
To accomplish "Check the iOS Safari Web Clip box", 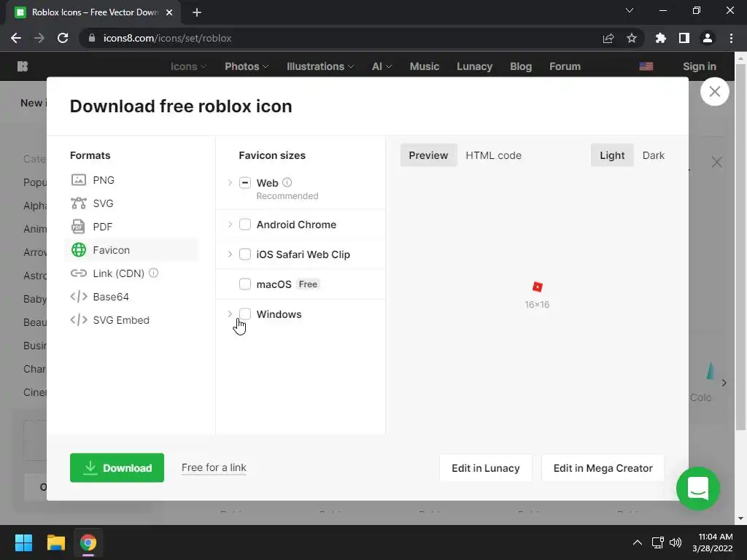I will pyautogui.click(x=245, y=254).
